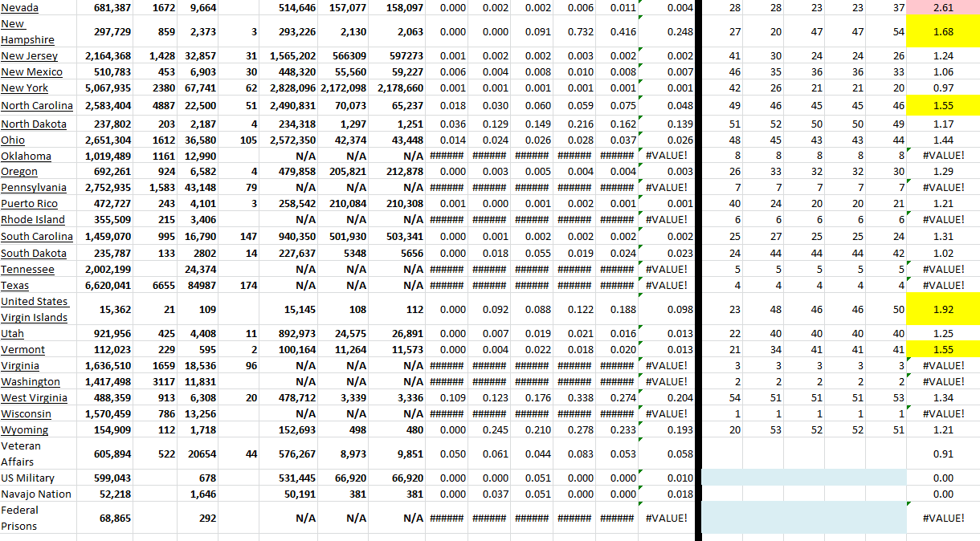The height and width of the screenshot is (541, 980).
Task: Open the Nevada hyperlink
Action: tap(19, 8)
